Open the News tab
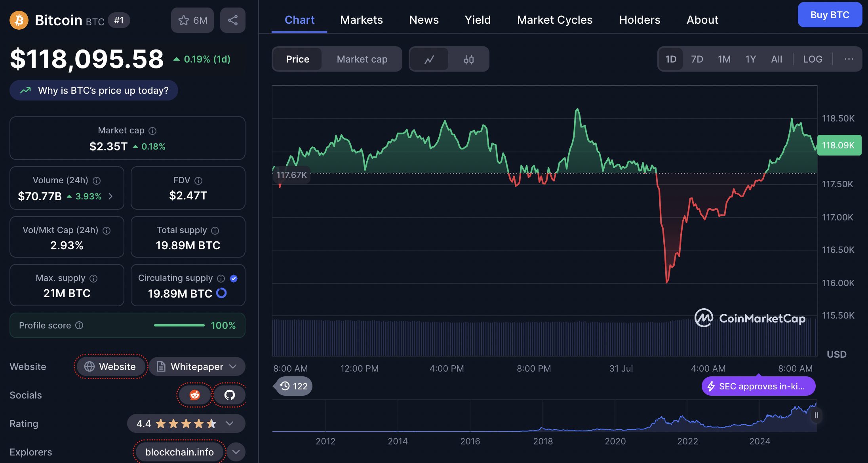Viewport: 868px width, 463px height. pyautogui.click(x=424, y=20)
